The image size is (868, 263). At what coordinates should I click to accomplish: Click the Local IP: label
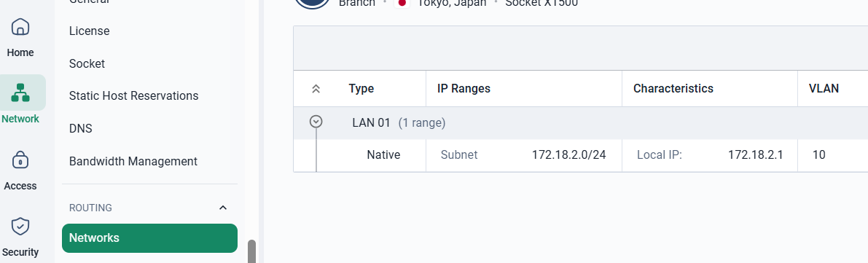[660, 155]
